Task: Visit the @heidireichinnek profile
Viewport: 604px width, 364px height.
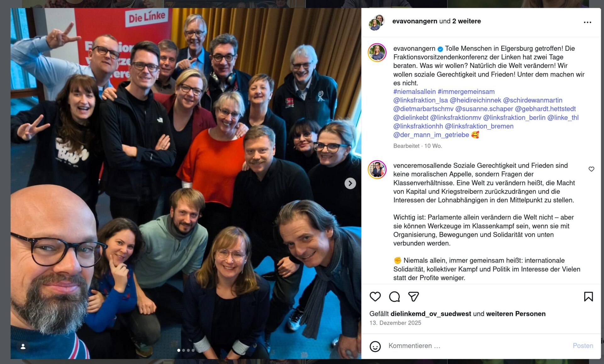Action: (475, 100)
